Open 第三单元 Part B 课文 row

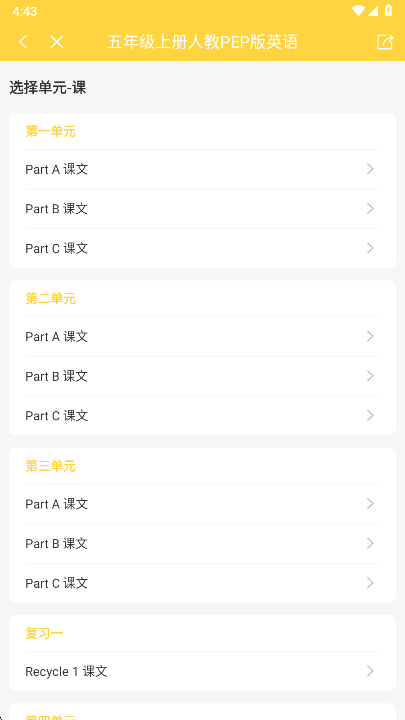(202, 544)
